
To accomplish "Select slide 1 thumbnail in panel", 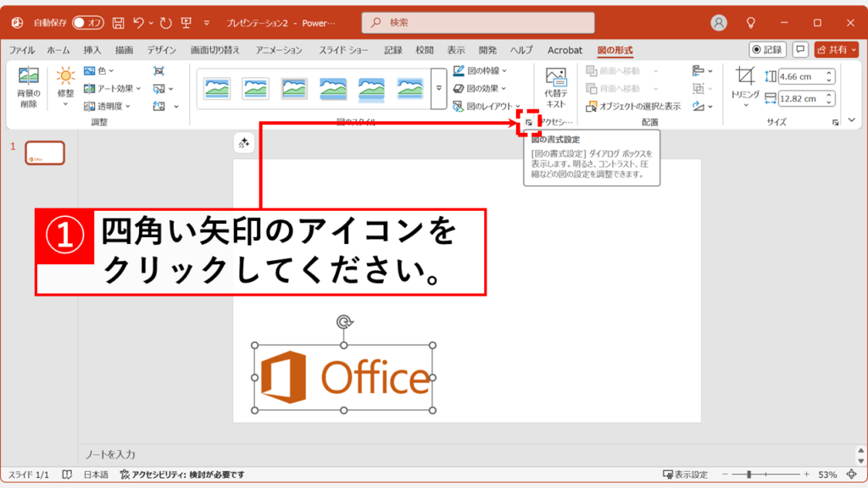I will click(45, 153).
